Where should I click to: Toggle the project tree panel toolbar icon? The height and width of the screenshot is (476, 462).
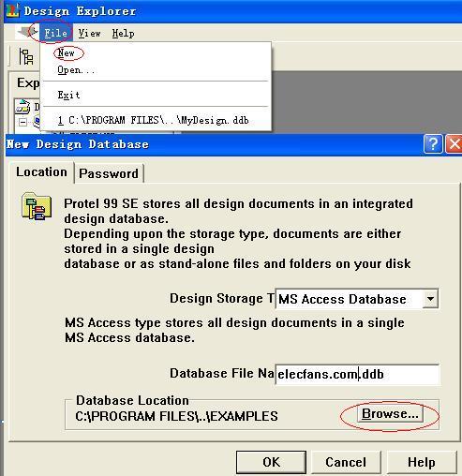(26, 56)
